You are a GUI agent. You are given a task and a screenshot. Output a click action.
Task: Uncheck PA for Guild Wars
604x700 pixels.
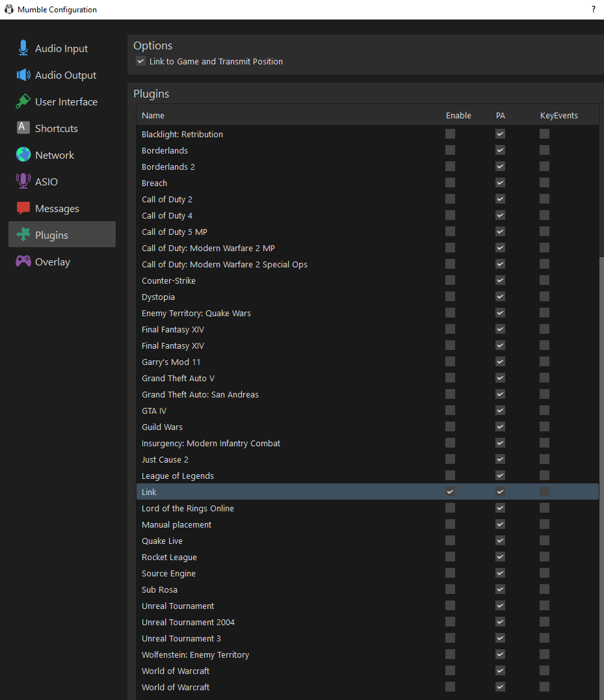point(500,427)
